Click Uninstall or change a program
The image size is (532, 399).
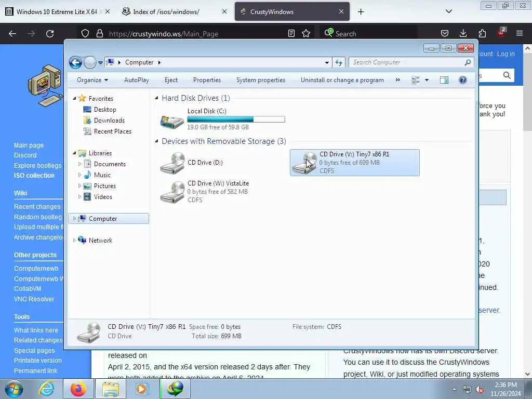pyautogui.click(x=342, y=80)
